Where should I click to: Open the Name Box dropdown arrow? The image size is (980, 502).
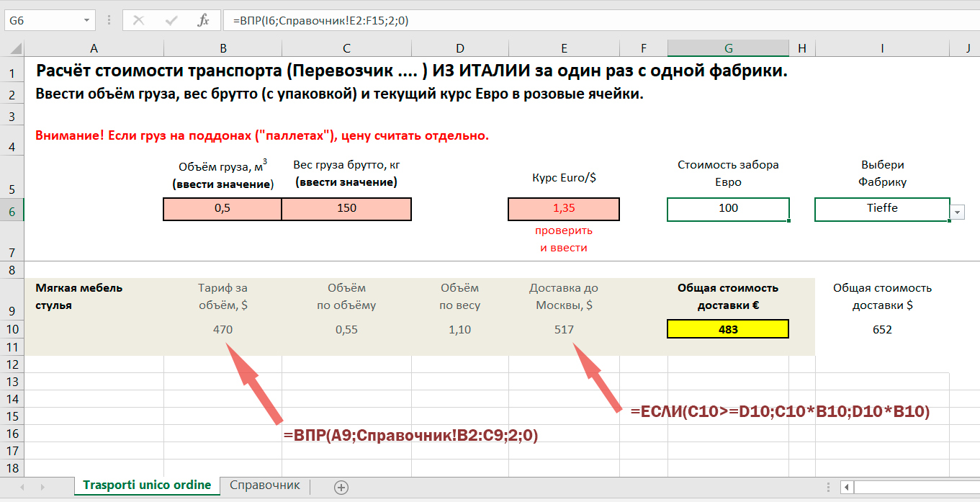86,21
